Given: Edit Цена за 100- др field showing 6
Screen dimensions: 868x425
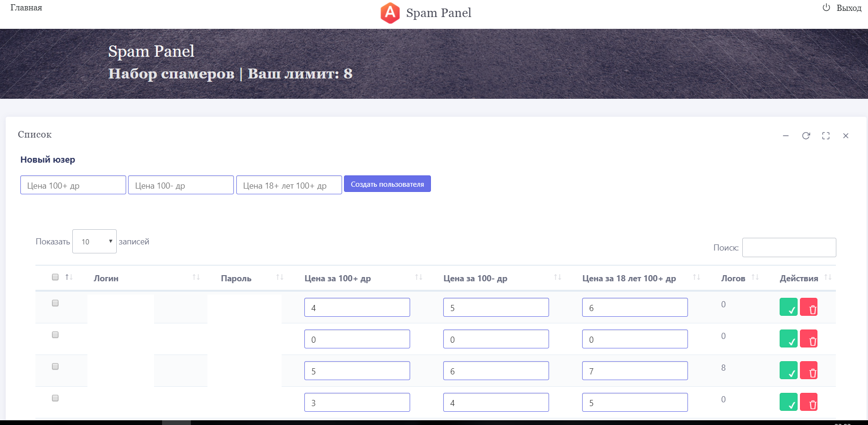Looking at the screenshot, I should [x=496, y=371].
